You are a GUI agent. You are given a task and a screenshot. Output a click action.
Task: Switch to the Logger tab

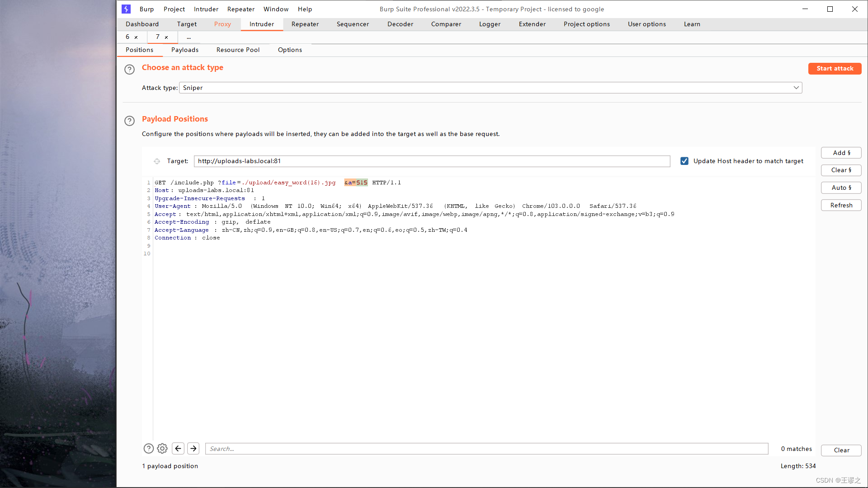pos(490,24)
